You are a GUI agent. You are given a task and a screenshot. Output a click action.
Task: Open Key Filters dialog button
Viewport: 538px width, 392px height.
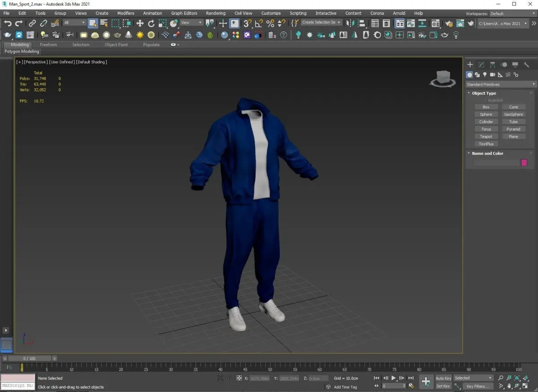pyautogui.click(x=477, y=386)
